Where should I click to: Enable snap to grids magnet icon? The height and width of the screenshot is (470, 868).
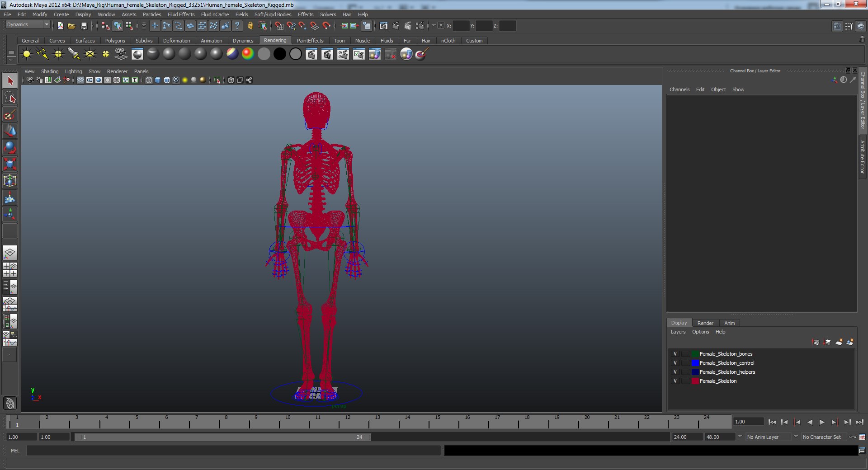click(x=279, y=26)
